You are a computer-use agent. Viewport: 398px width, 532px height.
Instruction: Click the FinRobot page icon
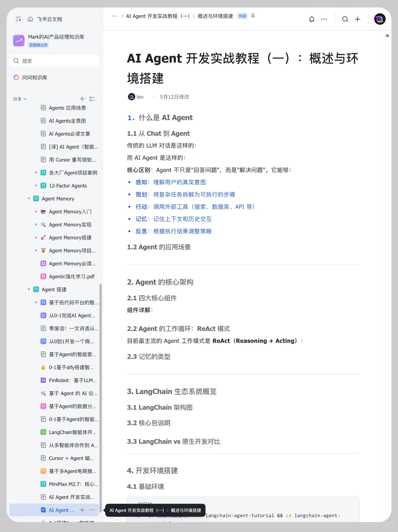(43, 380)
